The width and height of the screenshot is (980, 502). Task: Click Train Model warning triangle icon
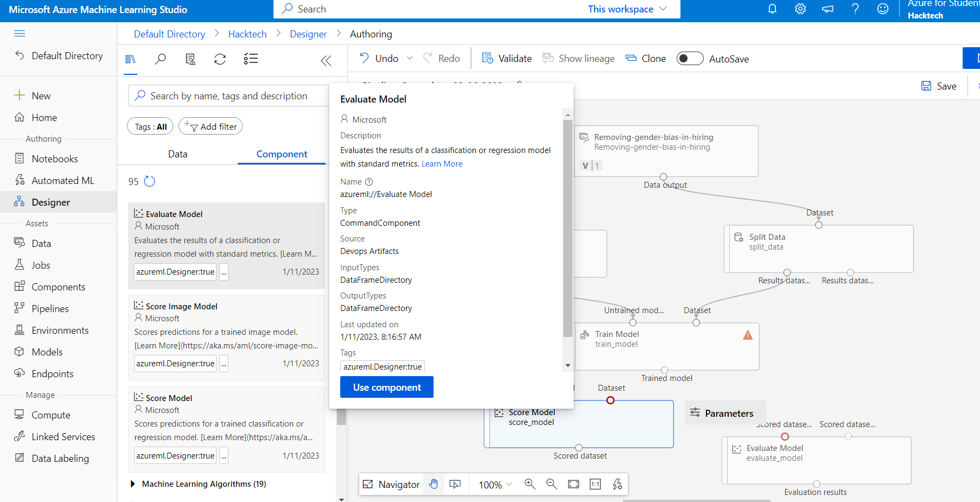[748, 335]
